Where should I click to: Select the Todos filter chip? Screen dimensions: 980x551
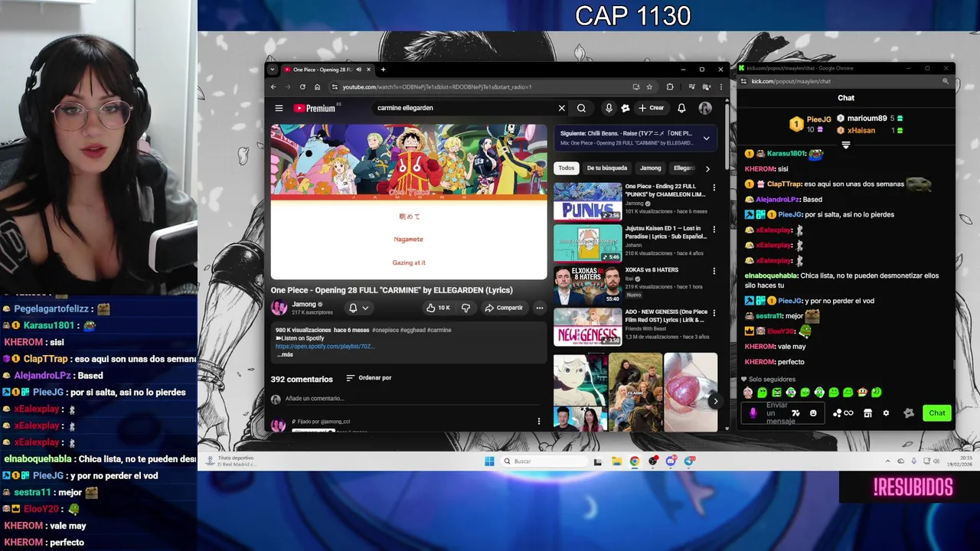pyautogui.click(x=566, y=168)
